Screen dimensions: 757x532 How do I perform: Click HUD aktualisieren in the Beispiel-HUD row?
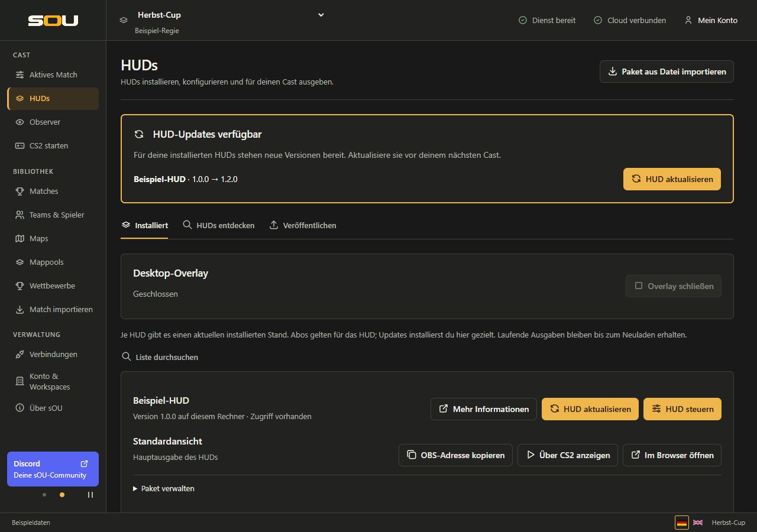pyautogui.click(x=590, y=409)
